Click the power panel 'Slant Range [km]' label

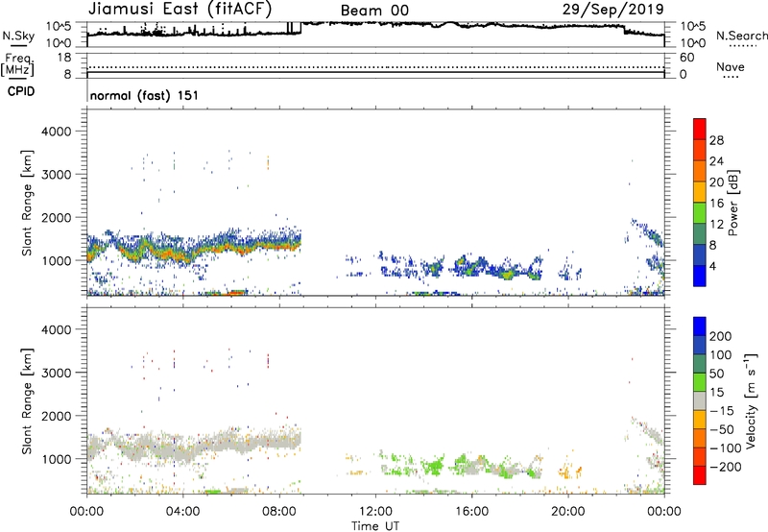(x=27, y=203)
